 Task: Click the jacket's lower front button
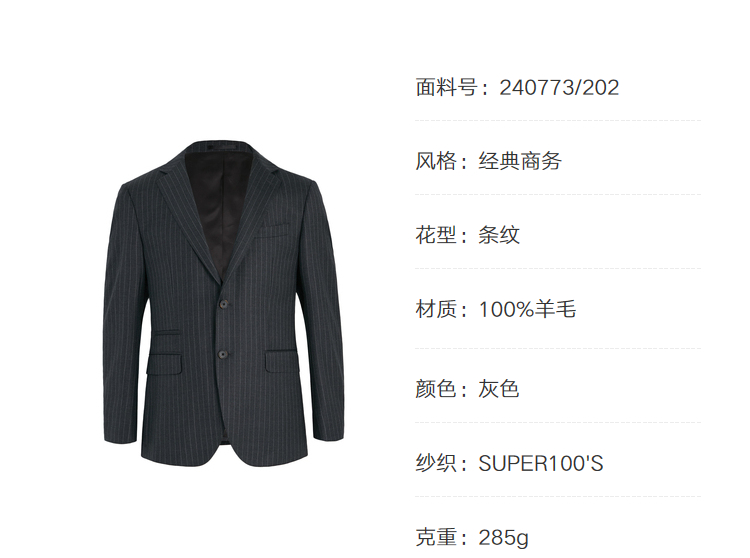click(222, 354)
